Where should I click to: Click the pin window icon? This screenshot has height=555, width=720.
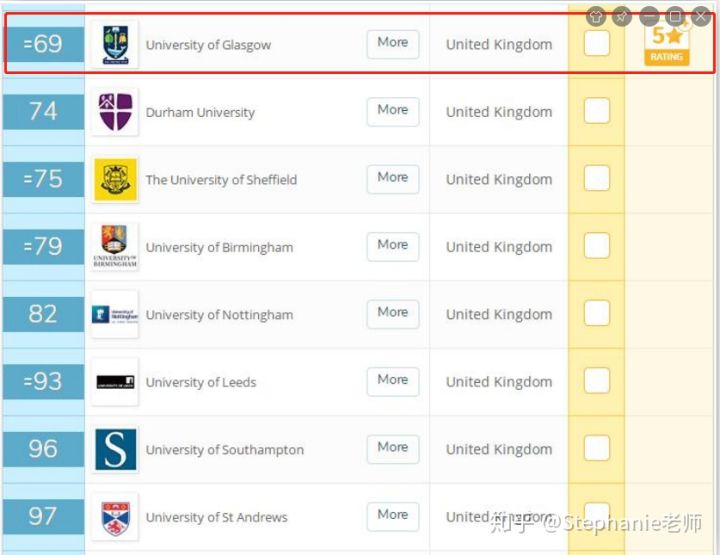(622, 17)
